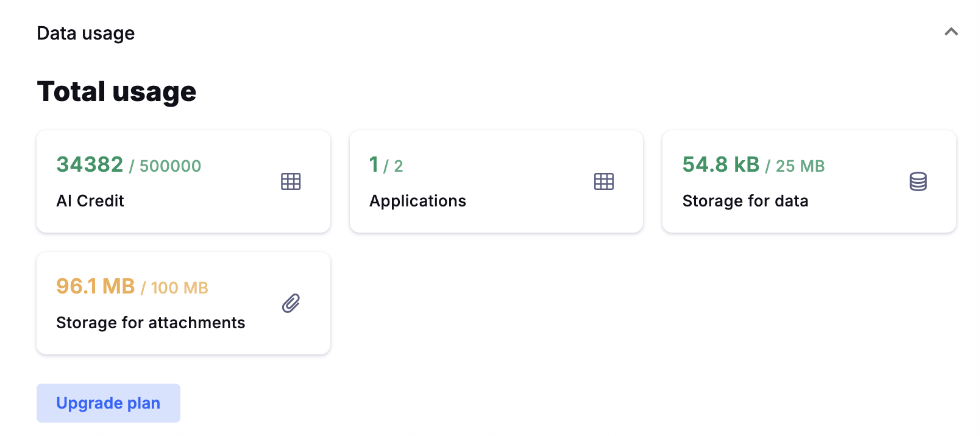Image resolution: width=980 pixels, height=436 pixels.
Task: Click the 54.8 kB storage value
Action: click(x=721, y=164)
